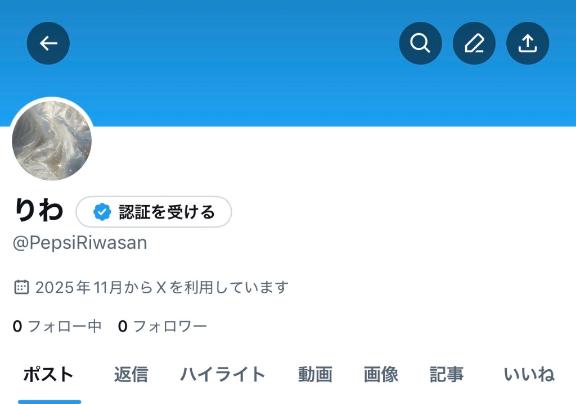Click the calendar join-date icon
Screen dimensions: 576x404
(x=21, y=287)
